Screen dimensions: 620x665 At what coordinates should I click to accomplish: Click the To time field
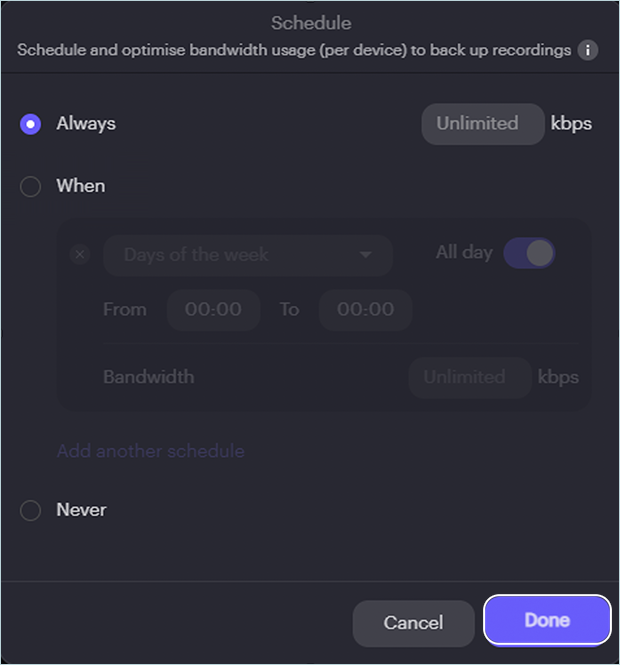(365, 310)
